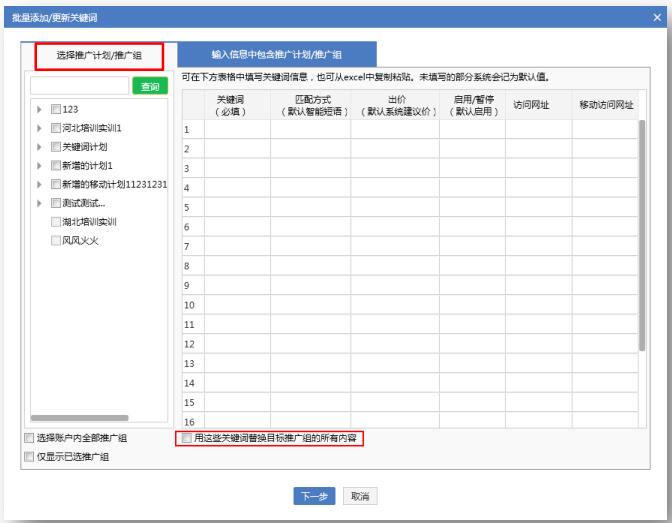672x523 pixels.
Task: Check the 新增的移动计划11231231 checkbox
Action: pyautogui.click(x=56, y=184)
